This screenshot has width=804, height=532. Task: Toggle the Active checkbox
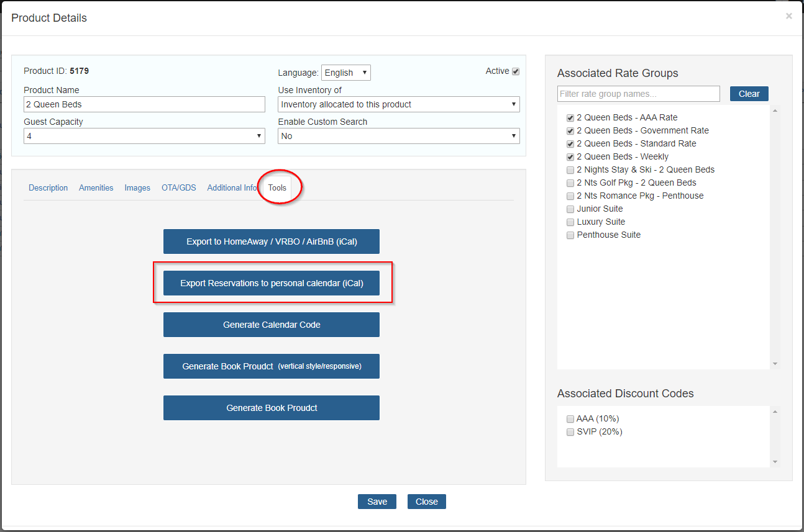tap(516, 71)
